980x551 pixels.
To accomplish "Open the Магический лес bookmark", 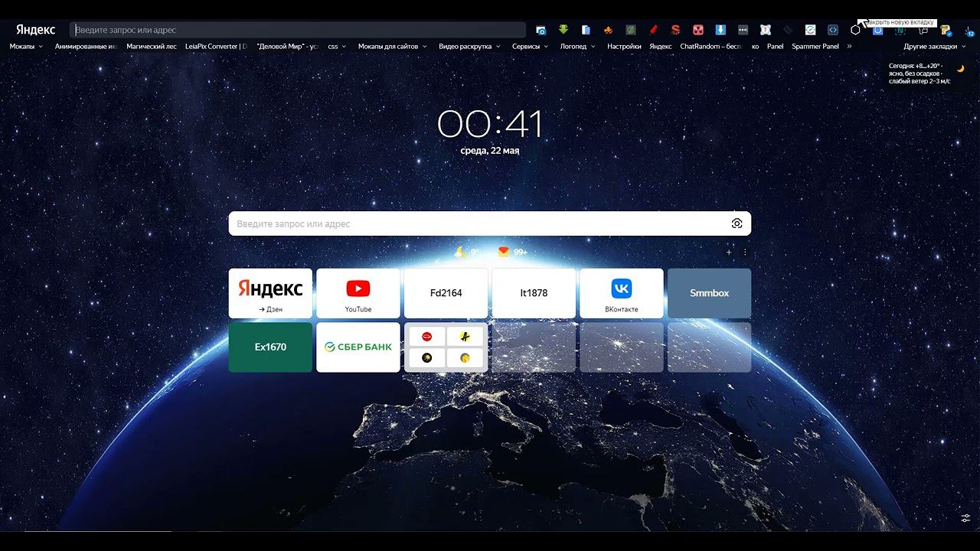I will click(x=152, y=46).
